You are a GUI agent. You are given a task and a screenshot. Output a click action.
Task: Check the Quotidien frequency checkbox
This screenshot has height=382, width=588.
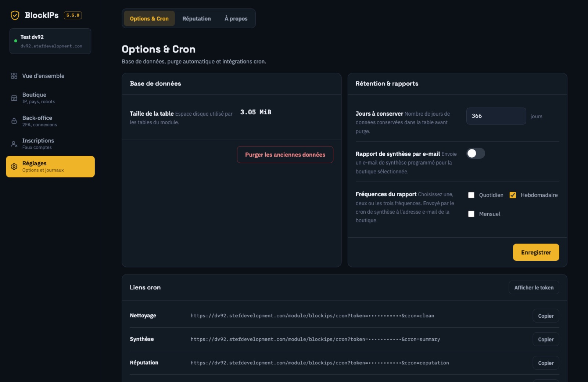click(x=471, y=195)
